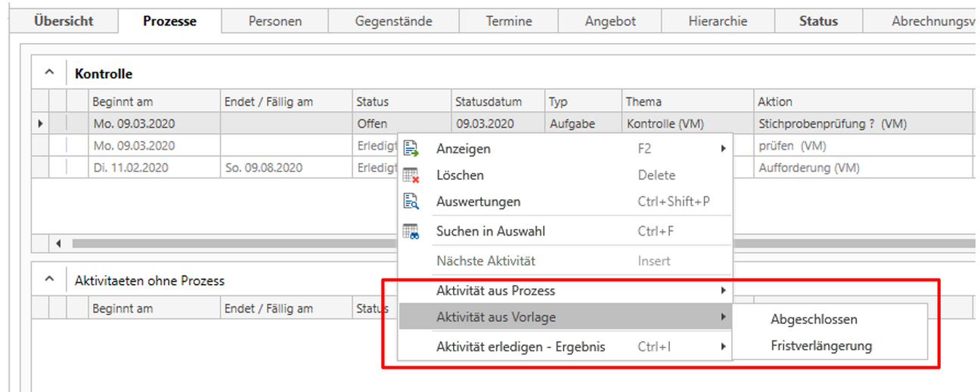Click the Löschen table delete icon
980x392 pixels.
411,175
